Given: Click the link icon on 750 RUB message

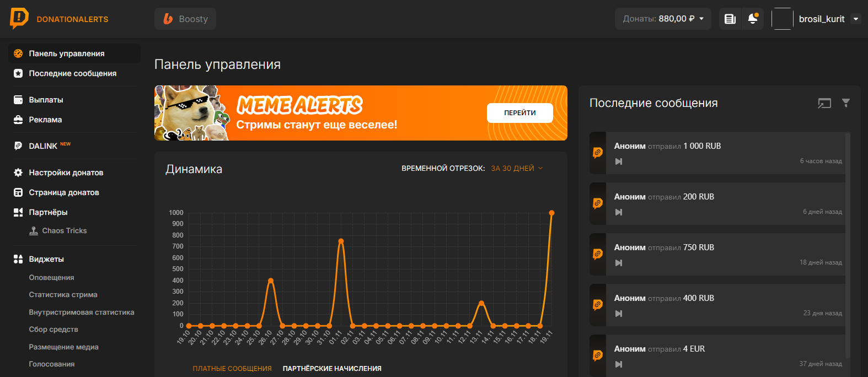Looking at the screenshot, I should click(598, 254).
